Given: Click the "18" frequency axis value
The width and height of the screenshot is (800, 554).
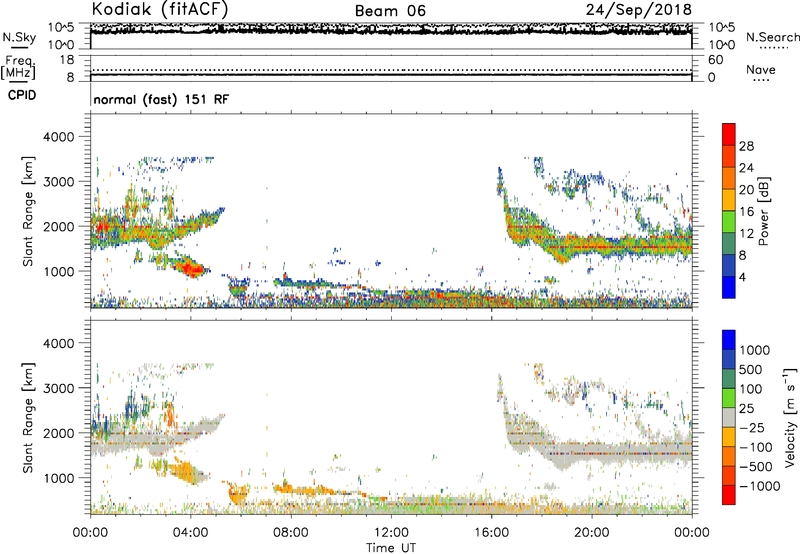Looking at the screenshot, I should (x=67, y=60).
